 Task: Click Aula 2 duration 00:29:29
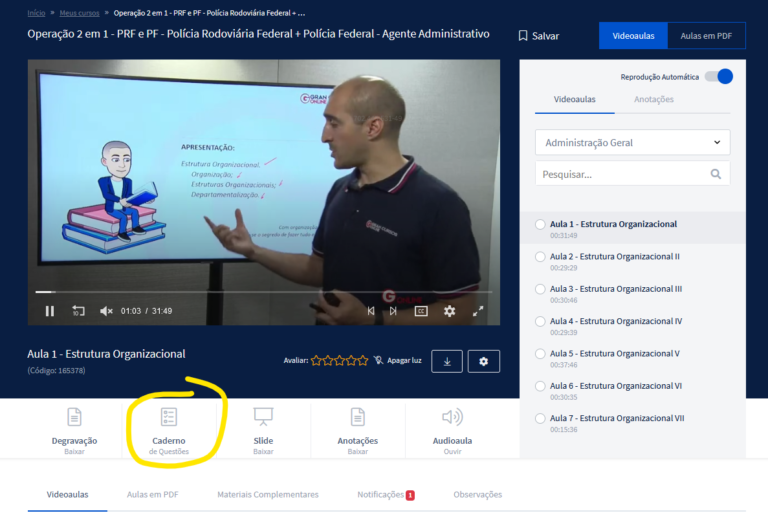(x=563, y=268)
